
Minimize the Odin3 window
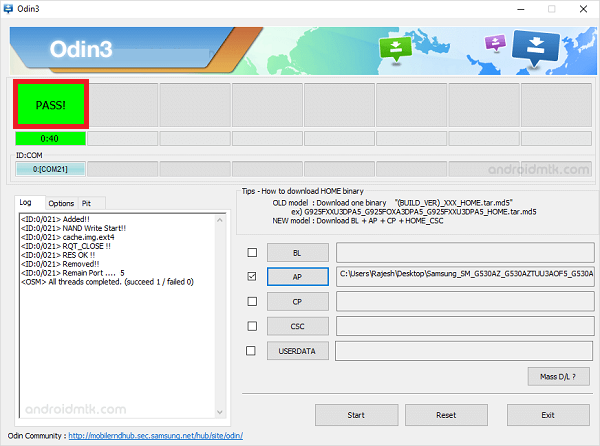point(521,9)
